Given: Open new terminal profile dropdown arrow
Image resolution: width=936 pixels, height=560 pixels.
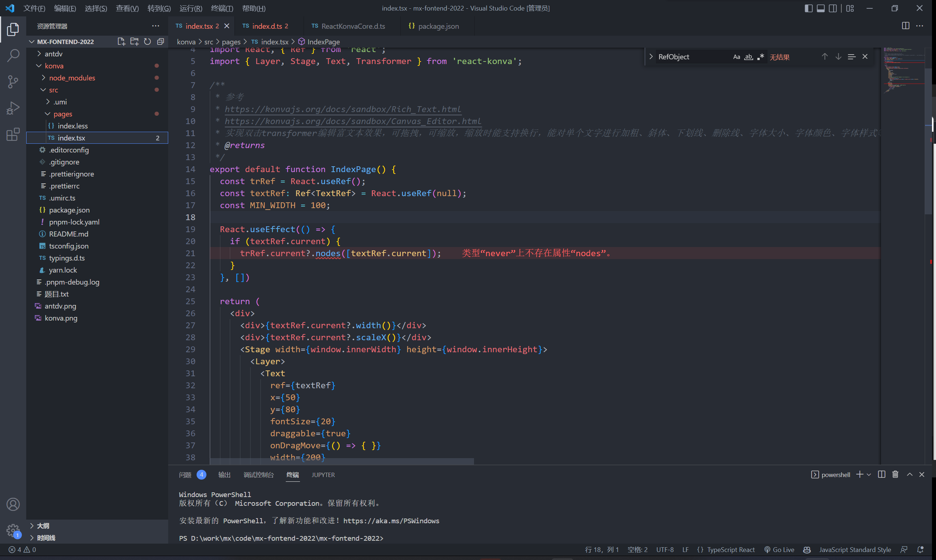Looking at the screenshot, I should point(869,474).
